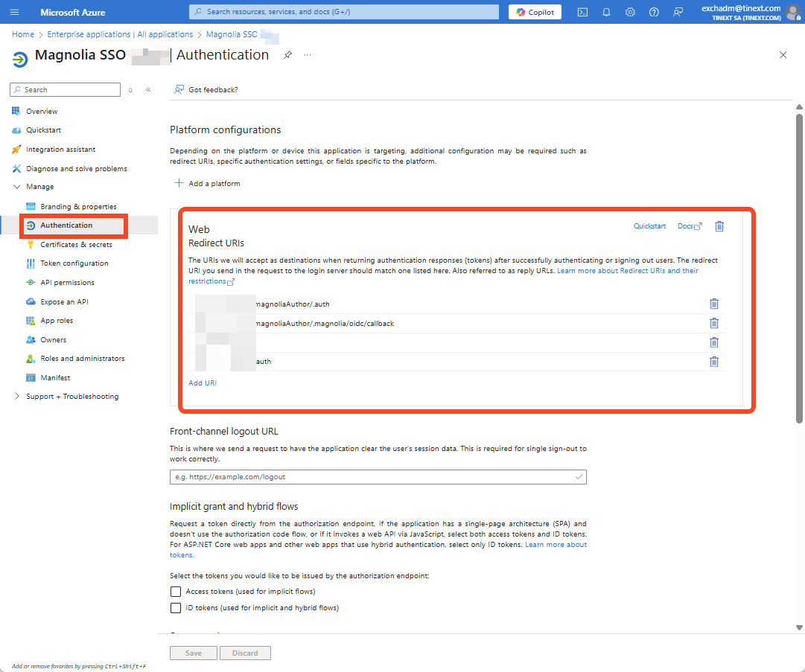Click the Discard button

click(x=245, y=653)
